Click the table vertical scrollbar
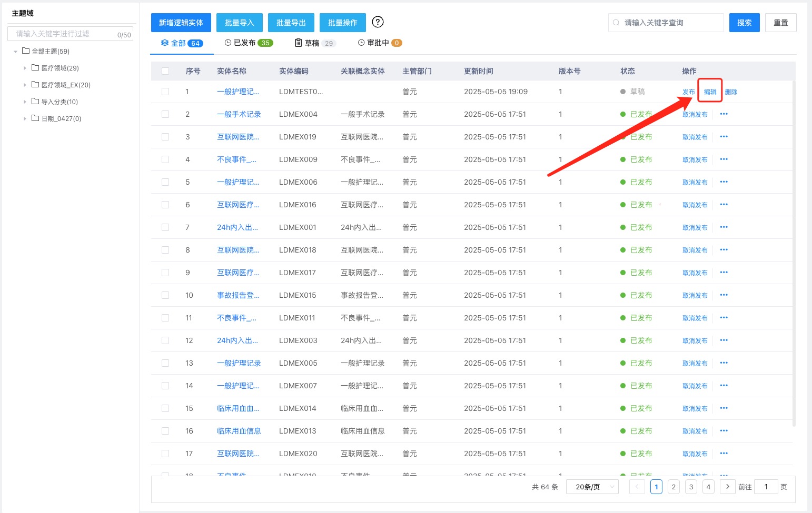Screen dimensions: 812x513 (x=794, y=253)
